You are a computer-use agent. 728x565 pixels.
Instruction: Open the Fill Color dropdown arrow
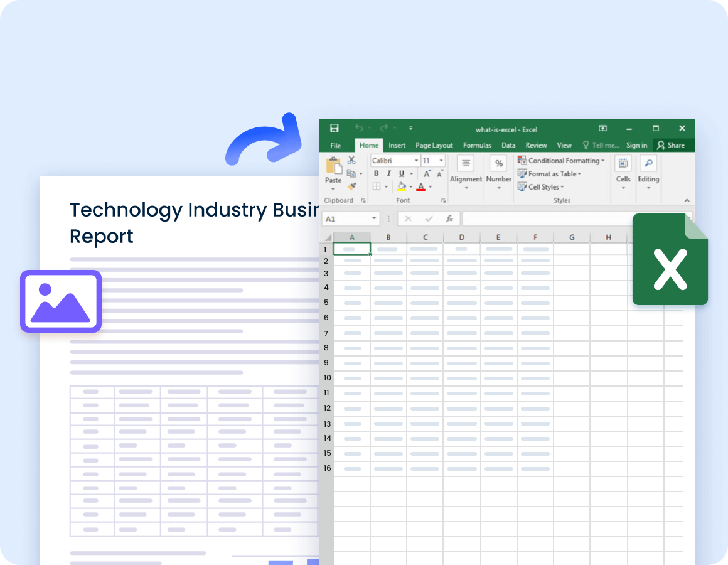point(410,187)
